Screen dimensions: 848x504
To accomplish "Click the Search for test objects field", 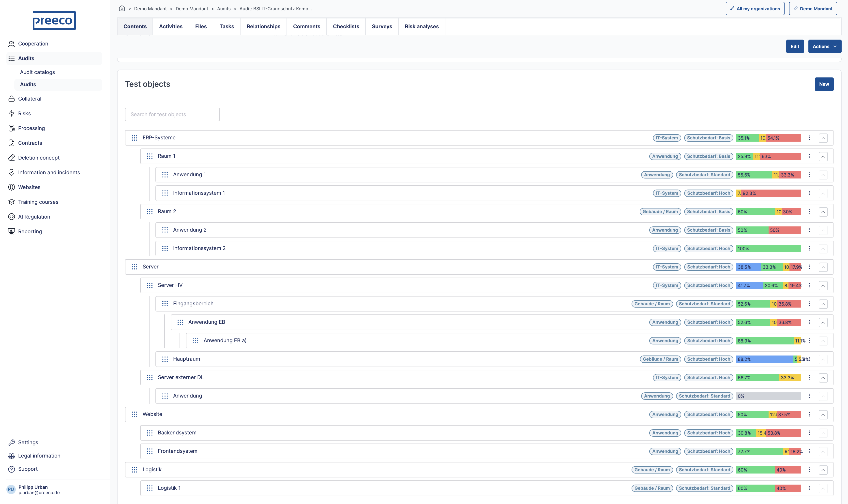I will coord(172,115).
